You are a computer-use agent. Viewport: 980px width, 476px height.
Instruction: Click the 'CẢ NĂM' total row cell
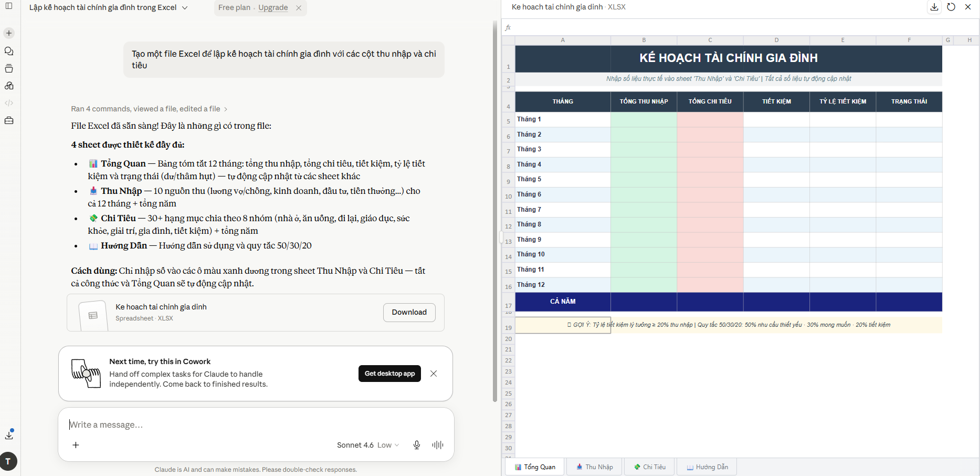point(563,302)
